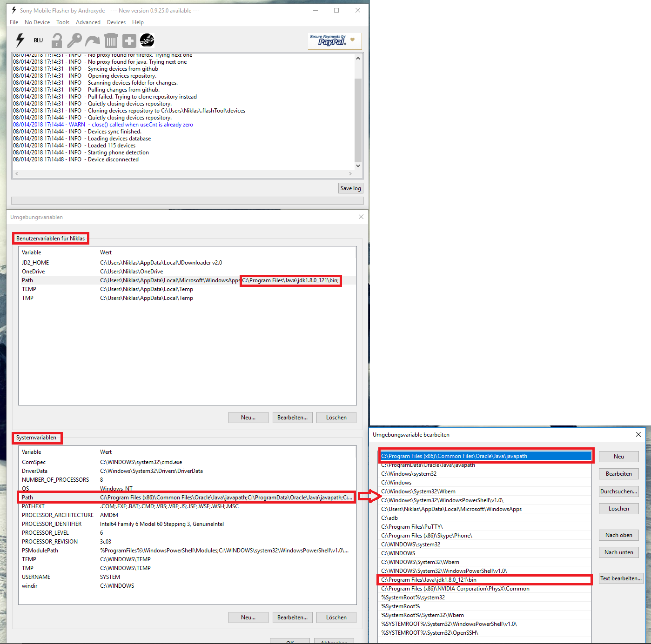The image size is (651, 644).
Task: Click Neu... under Benutzervariablen
Action: [x=248, y=418]
